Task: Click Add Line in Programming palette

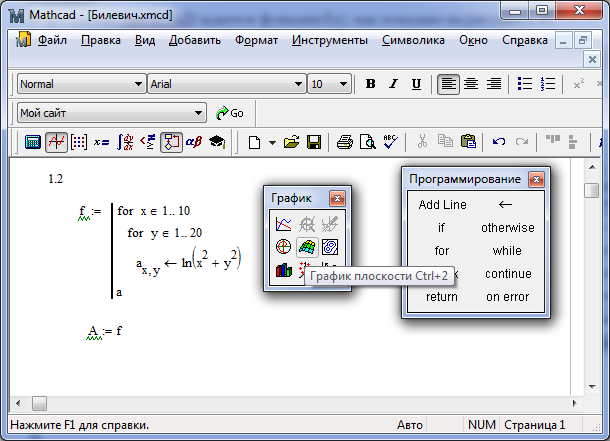Action: tap(442, 205)
